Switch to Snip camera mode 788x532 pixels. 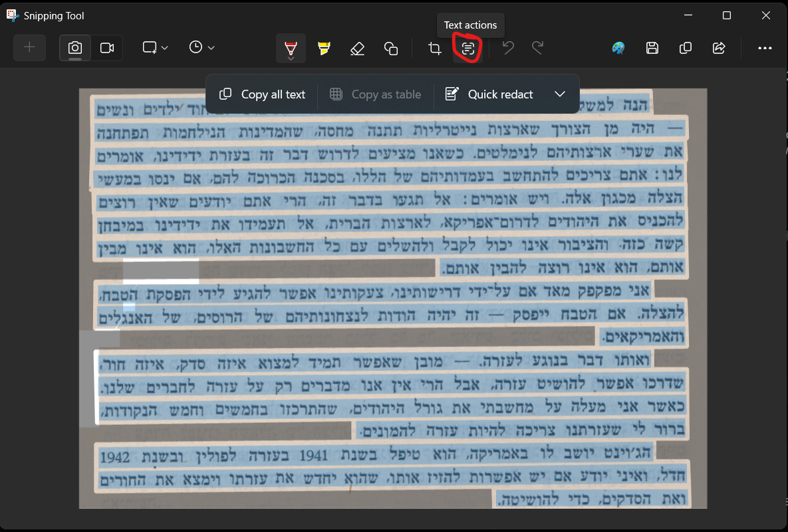coord(75,48)
